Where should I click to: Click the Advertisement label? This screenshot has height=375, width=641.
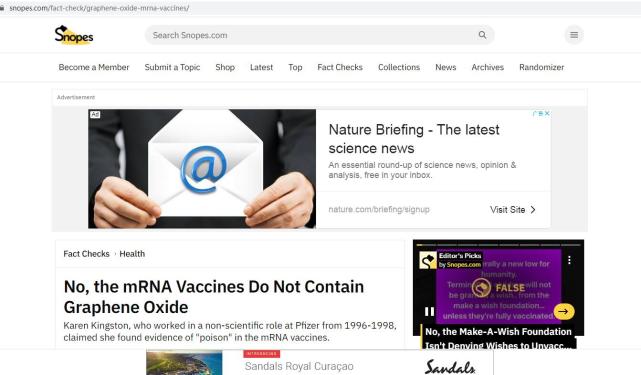76,97
